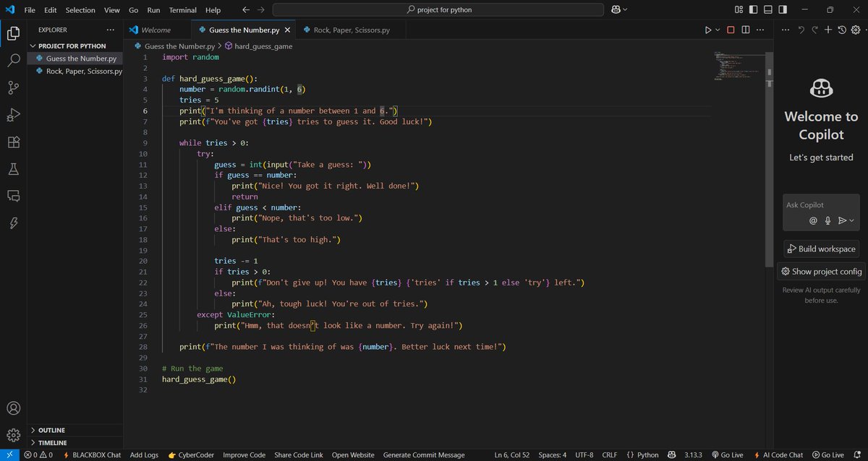Open remote window indicator in status bar
This screenshot has width=868, height=461.
tap(9, 455)
